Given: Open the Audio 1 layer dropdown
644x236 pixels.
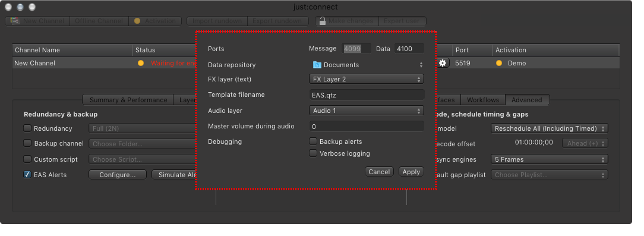Looking at the screenshot, I should (x=367, y=111).
